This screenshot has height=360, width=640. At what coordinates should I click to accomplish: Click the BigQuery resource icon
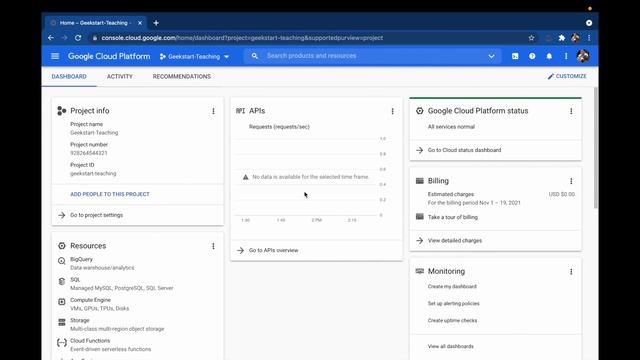[62, 261]
